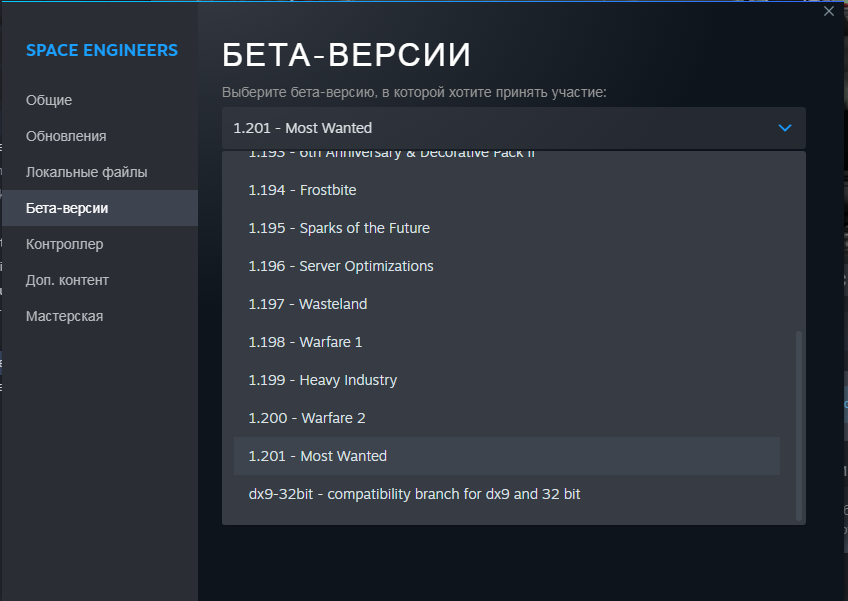Viewport: 848px width, 601px height.
Task: Switch to the Обновления tab
Action: pyautogui.click(x=66, y=136)
